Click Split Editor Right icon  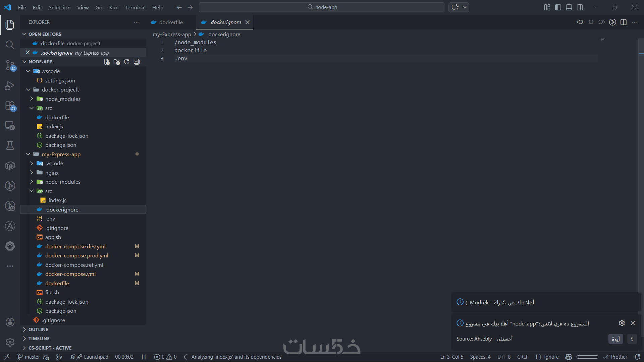click(624, 22)
